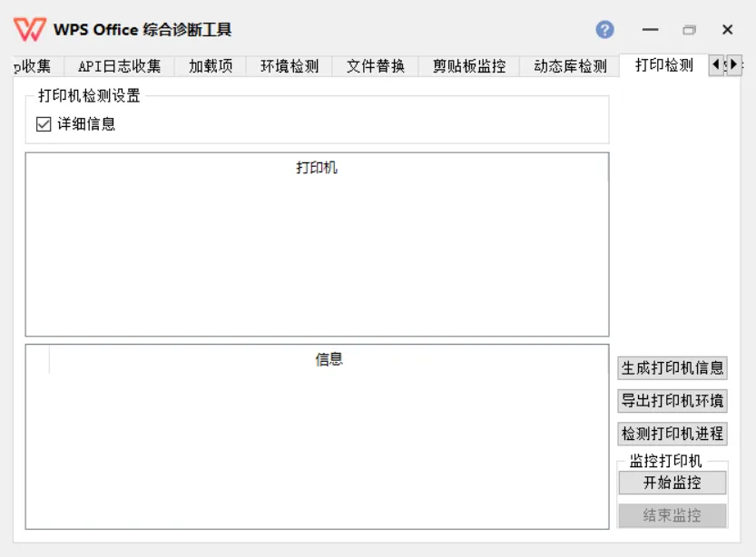Image resolution: width=756 pixels, height=557 pixels.
Task: Click the 打印机 column header
Action: point(317,168)
